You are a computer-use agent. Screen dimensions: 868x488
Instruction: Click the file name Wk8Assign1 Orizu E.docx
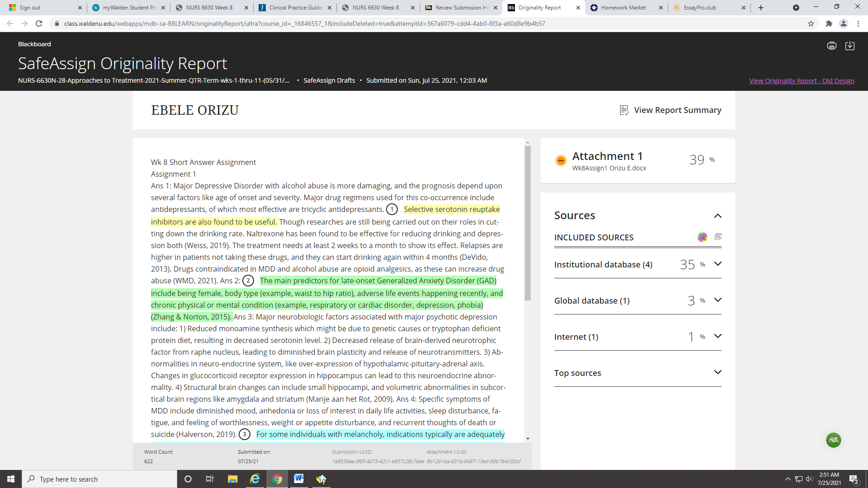pos(609,169)
